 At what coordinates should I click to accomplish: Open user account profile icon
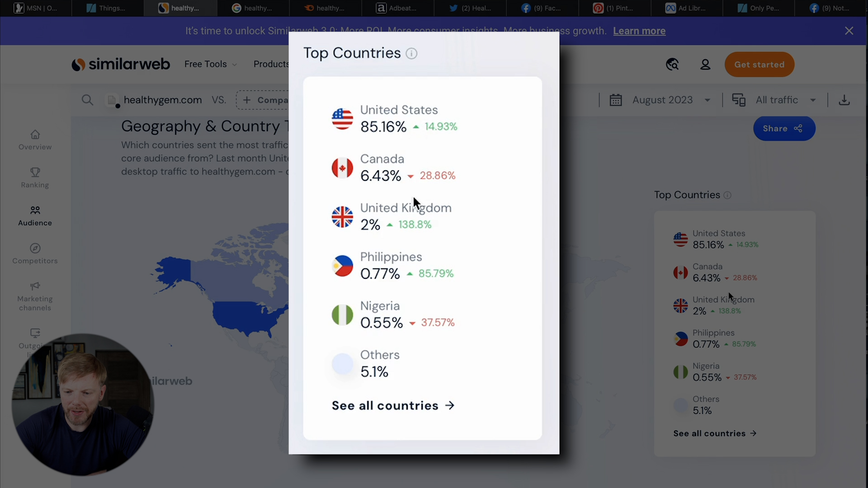point(705,65)
